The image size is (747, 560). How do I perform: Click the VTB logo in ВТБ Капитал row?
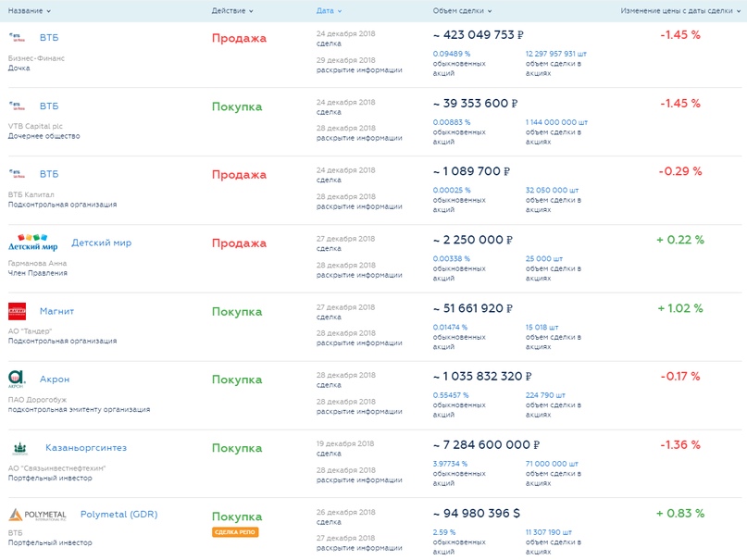point(19,174)
